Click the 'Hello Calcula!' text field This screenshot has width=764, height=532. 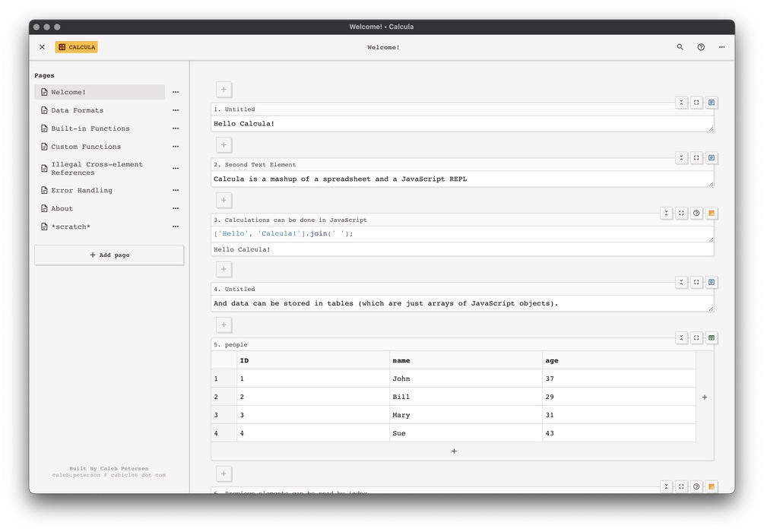[x=462, y=124]
